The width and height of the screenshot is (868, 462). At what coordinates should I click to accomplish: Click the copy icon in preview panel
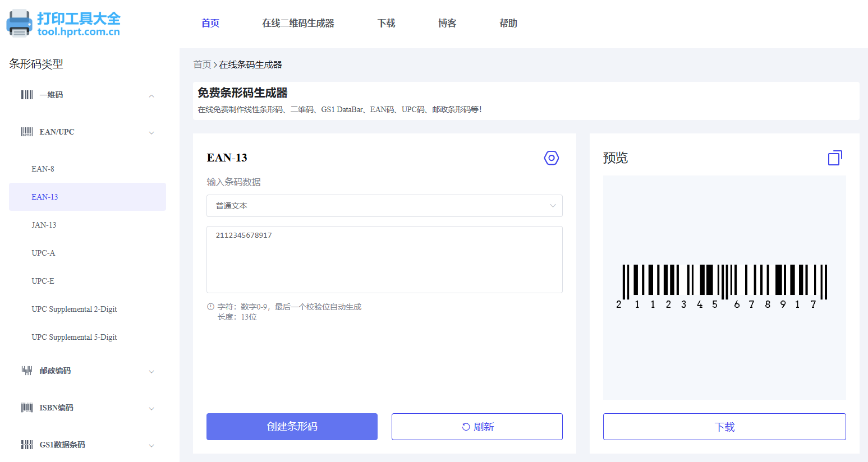835,158
